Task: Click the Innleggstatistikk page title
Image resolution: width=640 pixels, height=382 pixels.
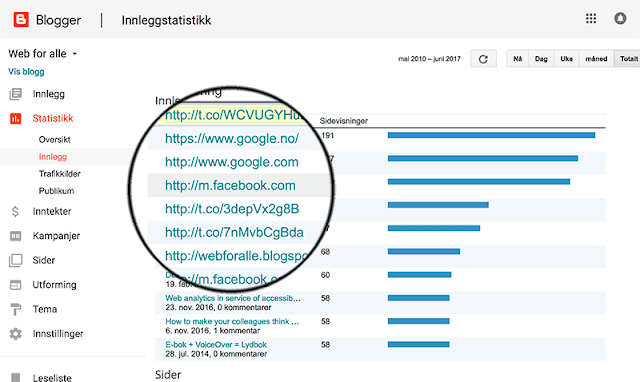Action: coord(166,20)
